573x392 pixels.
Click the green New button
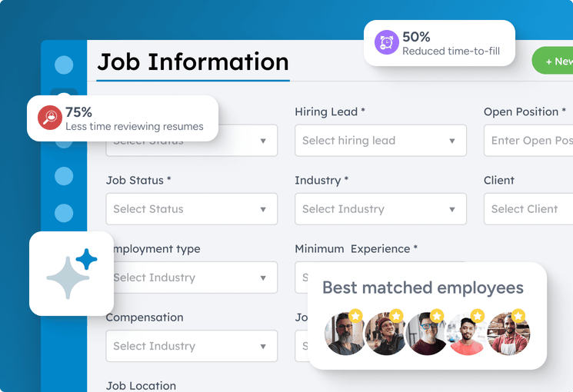pos(555,61)
